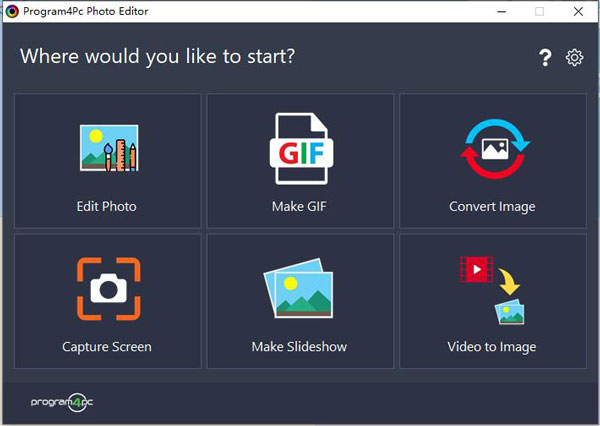Click the orange Capture Screen camera icon
Screen dimensions: 600x426
pos(109,289)
